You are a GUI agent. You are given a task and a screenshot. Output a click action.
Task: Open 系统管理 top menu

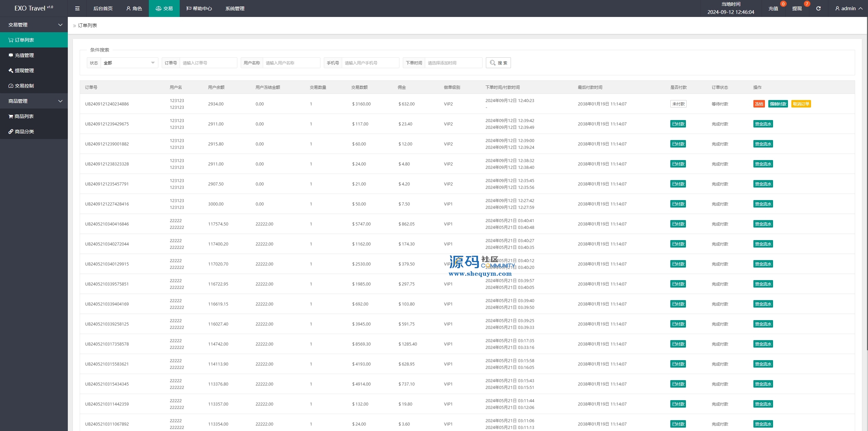(235, 8)
